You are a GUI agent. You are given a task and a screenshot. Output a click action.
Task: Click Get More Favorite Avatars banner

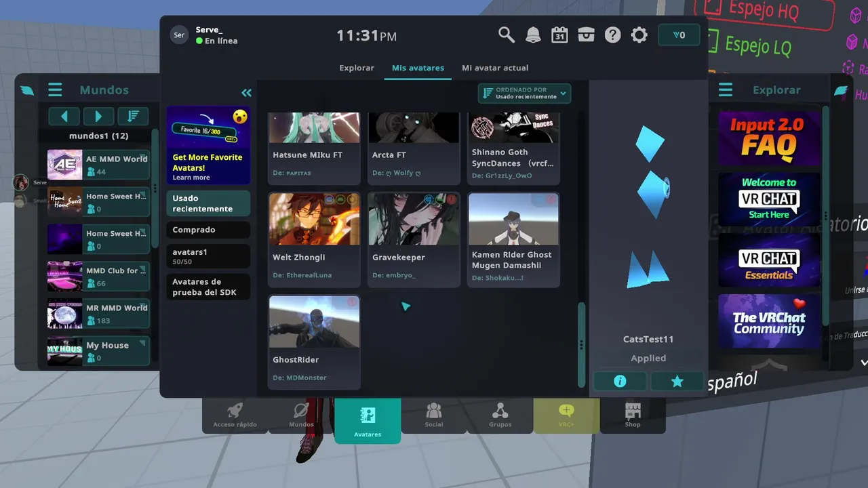(x=208, y=145)
